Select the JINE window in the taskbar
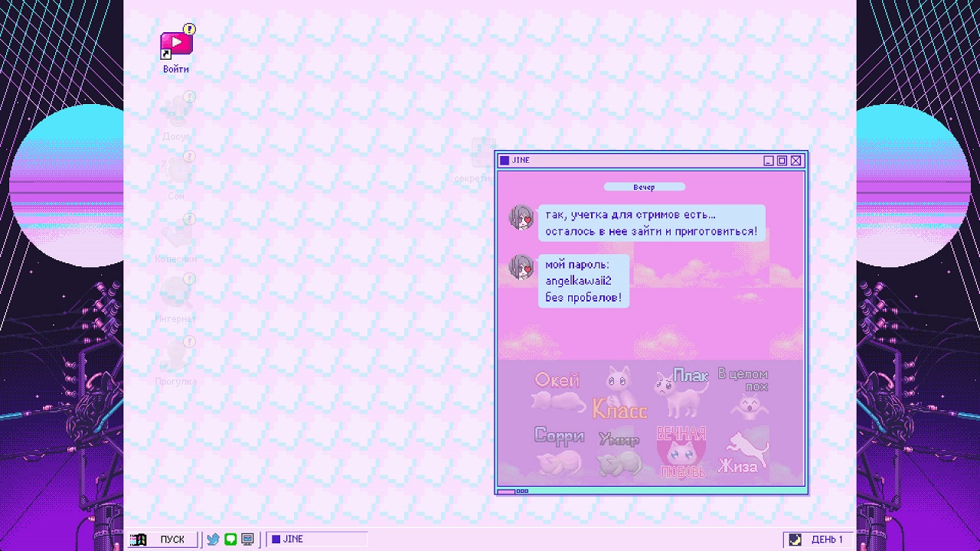The width and height of the screenshot is (980, 551). [x=316, y=539]
